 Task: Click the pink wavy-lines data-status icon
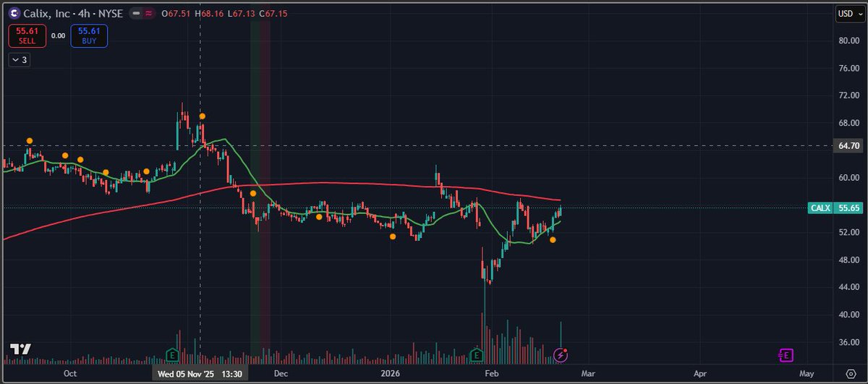pyautogui.click(x=148, y=13)
